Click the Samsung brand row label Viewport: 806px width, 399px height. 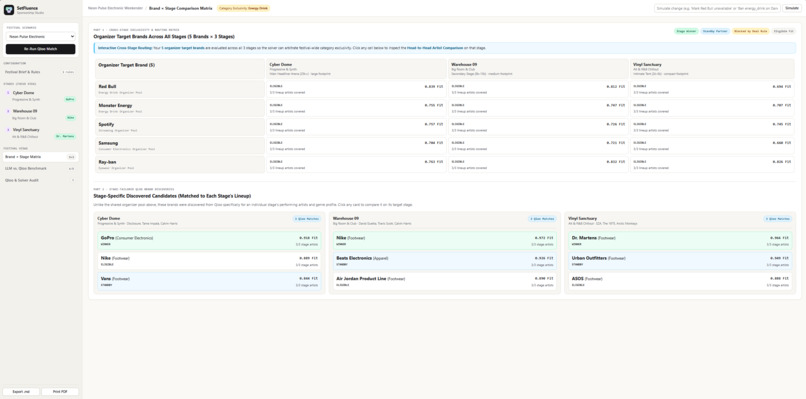click(x=180, y=146)
